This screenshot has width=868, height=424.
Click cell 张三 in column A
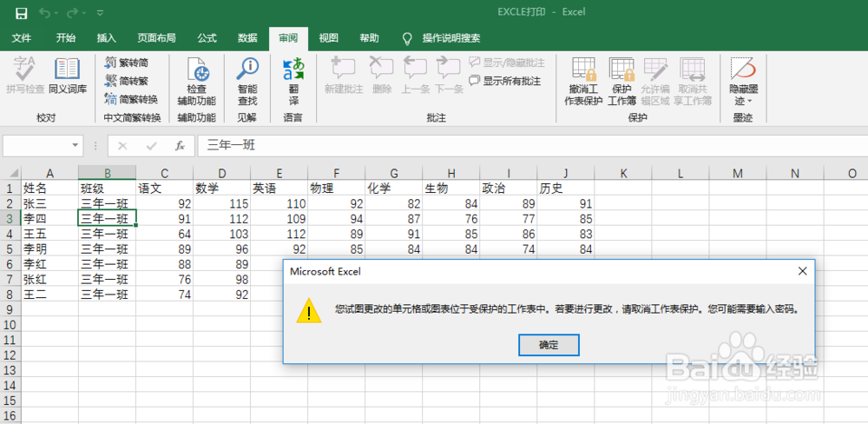[x=49, y=203]
